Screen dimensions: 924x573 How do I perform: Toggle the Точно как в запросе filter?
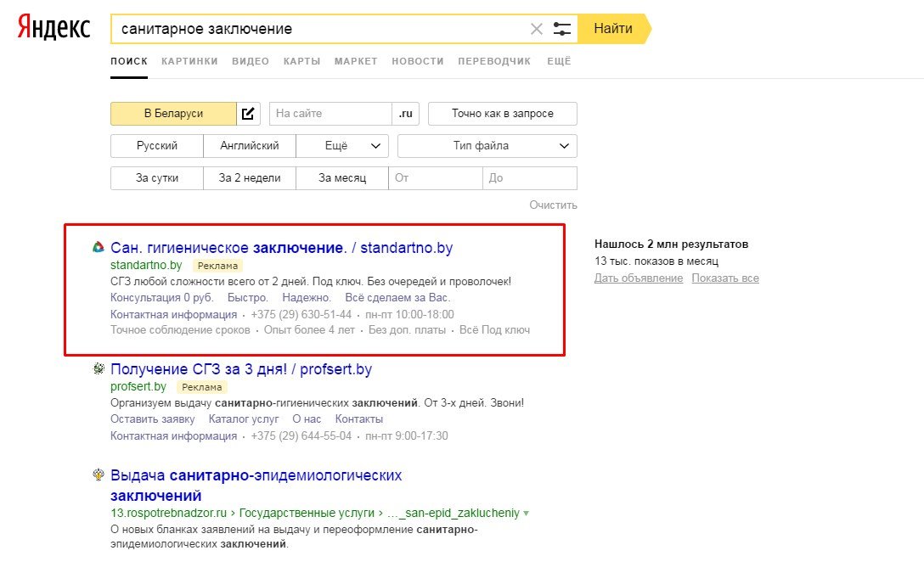(x=503, y=114)
